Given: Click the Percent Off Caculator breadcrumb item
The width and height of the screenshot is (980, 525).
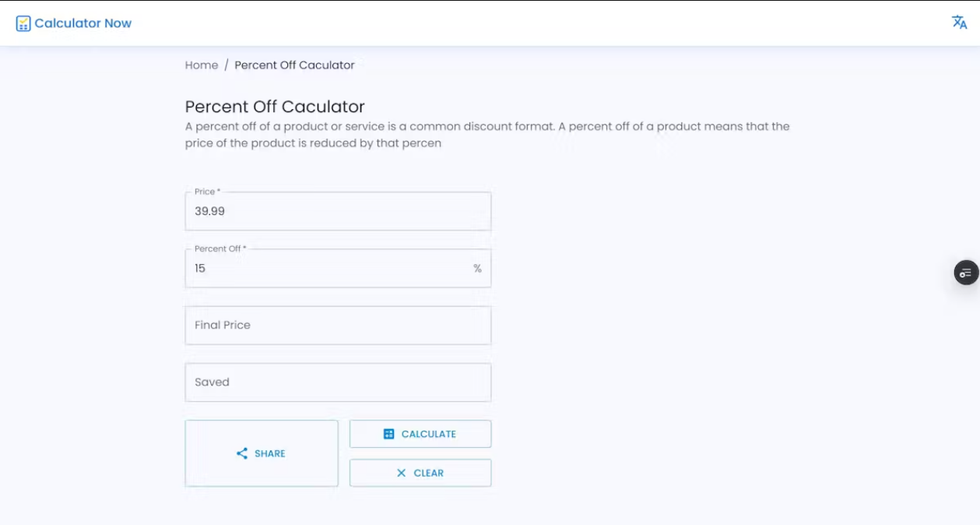Looking at the screenshot, I should point(294,65).
